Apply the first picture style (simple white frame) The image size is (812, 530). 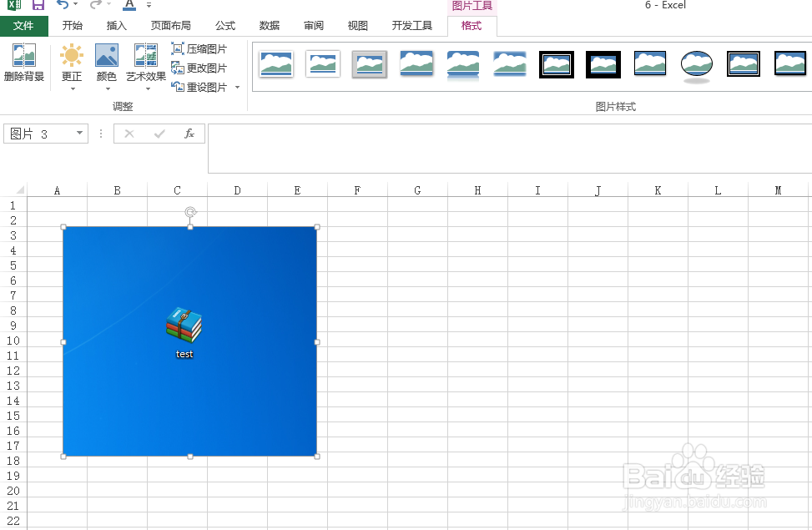(x=276, y=64)
